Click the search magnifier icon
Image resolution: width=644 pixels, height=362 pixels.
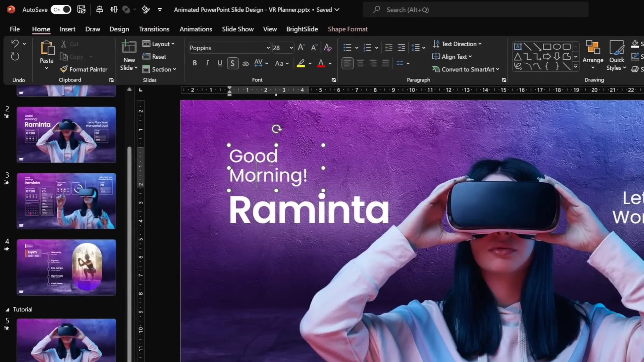377,9
